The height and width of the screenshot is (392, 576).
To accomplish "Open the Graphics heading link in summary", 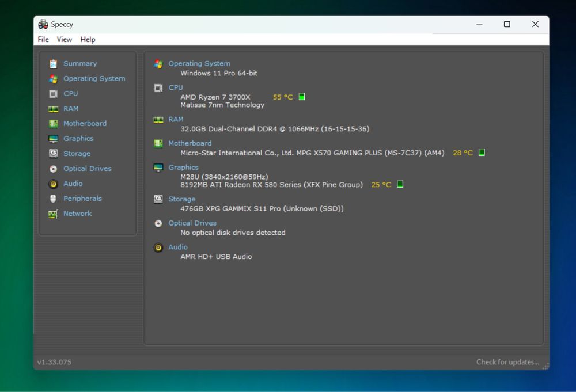I will click(x=183, y=168).
